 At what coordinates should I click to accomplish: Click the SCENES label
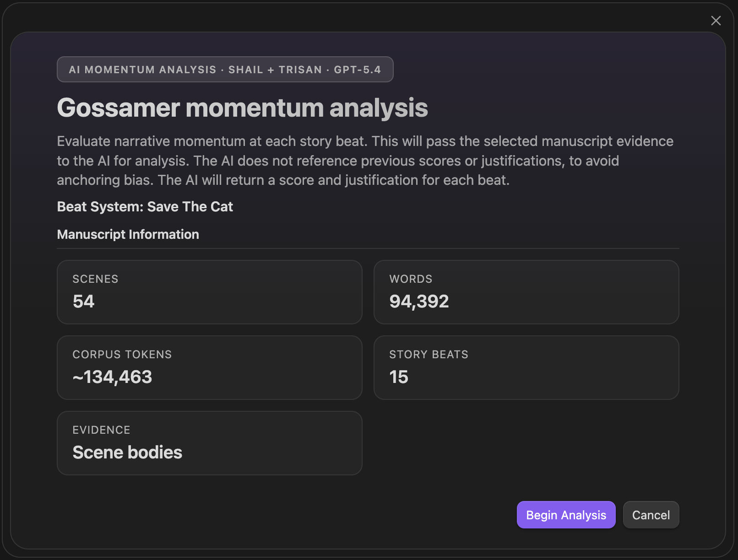click(95, 279)
